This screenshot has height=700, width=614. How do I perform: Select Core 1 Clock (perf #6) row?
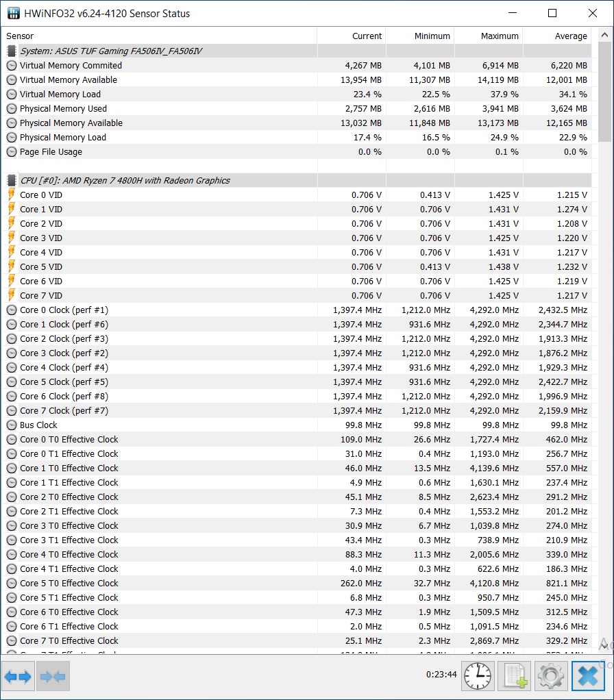point(298,324)
